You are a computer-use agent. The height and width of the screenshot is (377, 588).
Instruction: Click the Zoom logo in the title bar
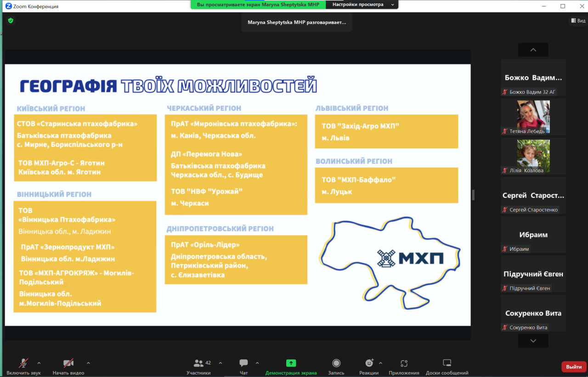coord(8,6)
